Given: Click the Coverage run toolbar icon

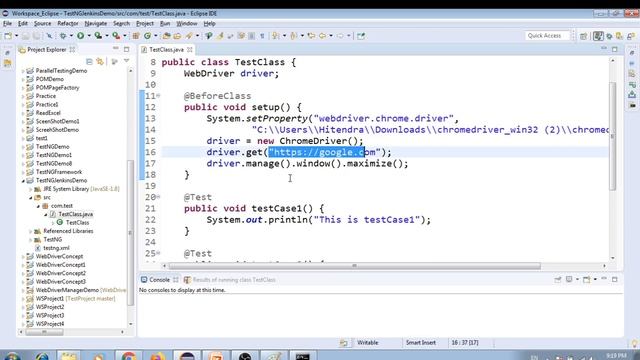Looking at the screenshot, I should click(98, 36).
